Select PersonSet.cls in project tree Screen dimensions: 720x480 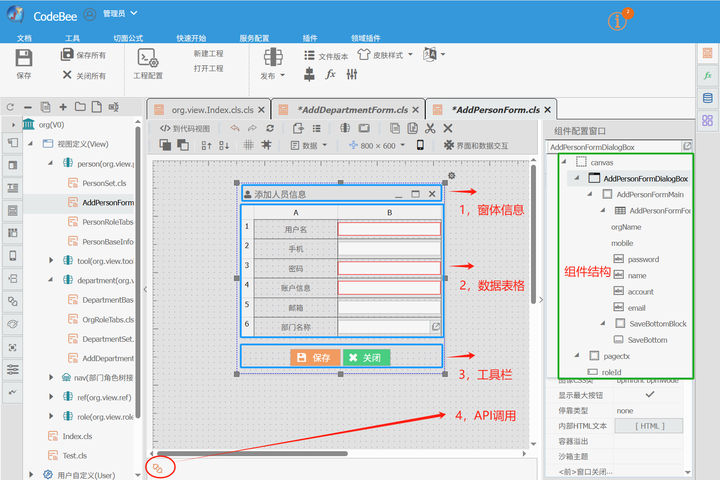coord(104,183)
